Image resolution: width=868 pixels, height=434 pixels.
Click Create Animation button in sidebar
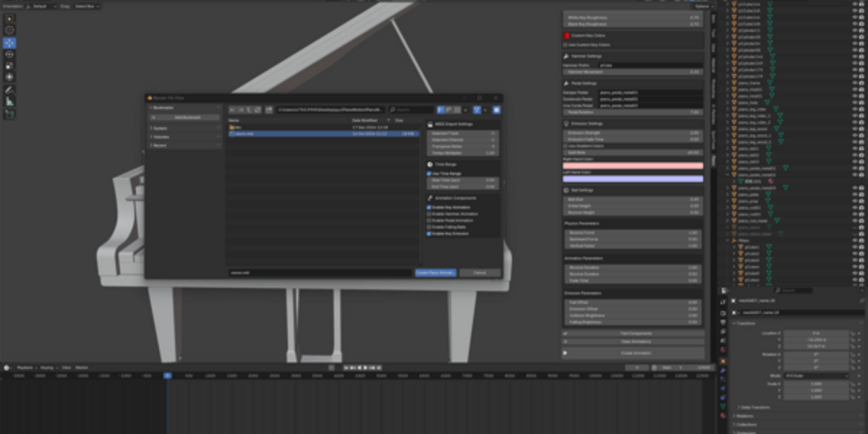(633, 353)
